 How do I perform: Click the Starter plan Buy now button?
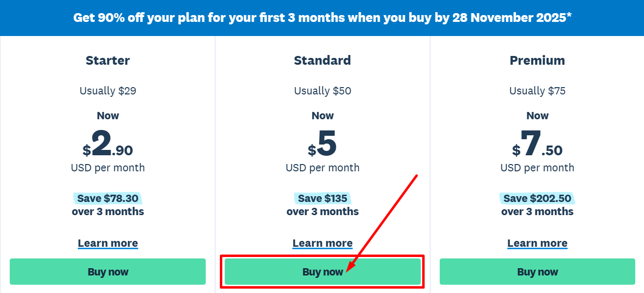click(107, 272)
